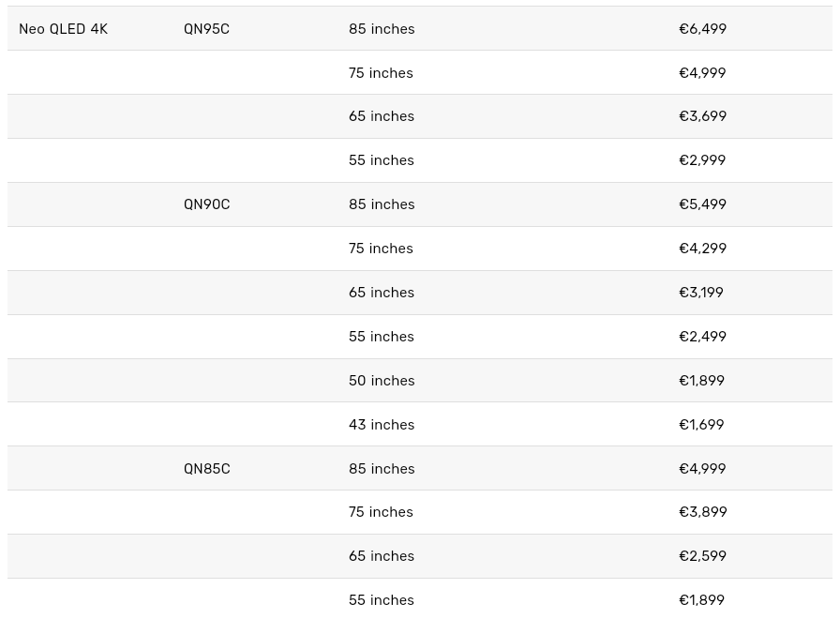
Task: Click the €1,699 price
Action: (701, 424)
